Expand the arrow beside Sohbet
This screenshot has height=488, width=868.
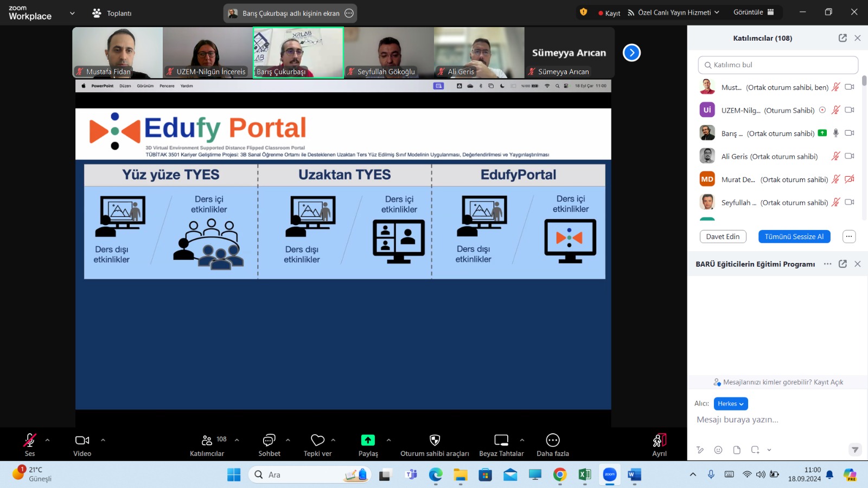pos(288,440)
